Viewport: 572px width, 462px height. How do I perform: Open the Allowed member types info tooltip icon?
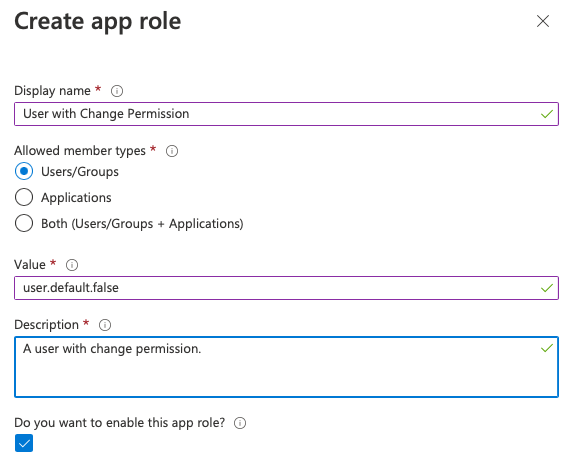(x=172, y=151)
